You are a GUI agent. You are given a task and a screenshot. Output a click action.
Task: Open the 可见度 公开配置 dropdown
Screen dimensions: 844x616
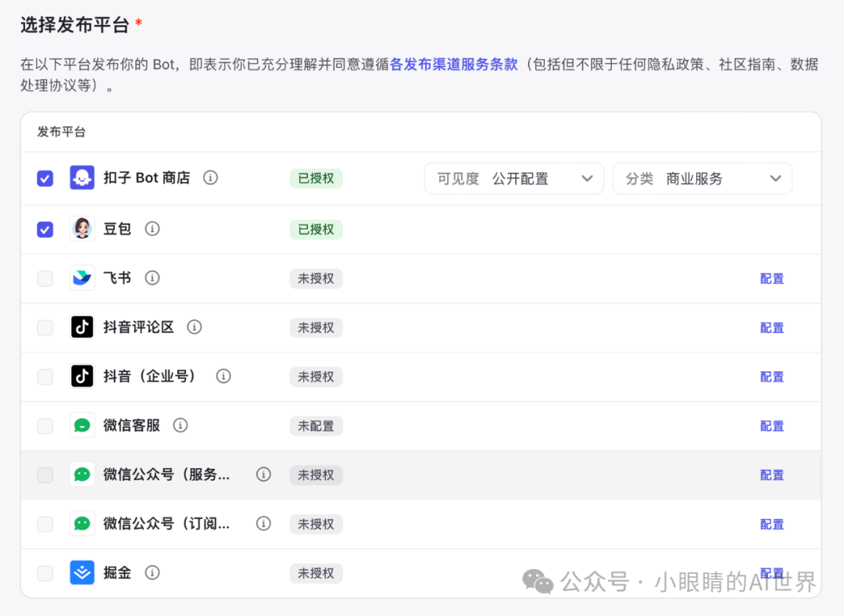pyautogui.click(x=514, y=178)
